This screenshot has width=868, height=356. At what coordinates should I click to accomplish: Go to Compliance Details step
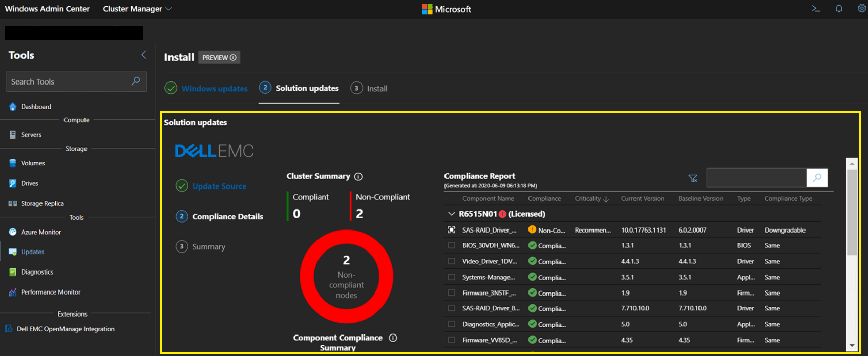click(x=220, y=216)
